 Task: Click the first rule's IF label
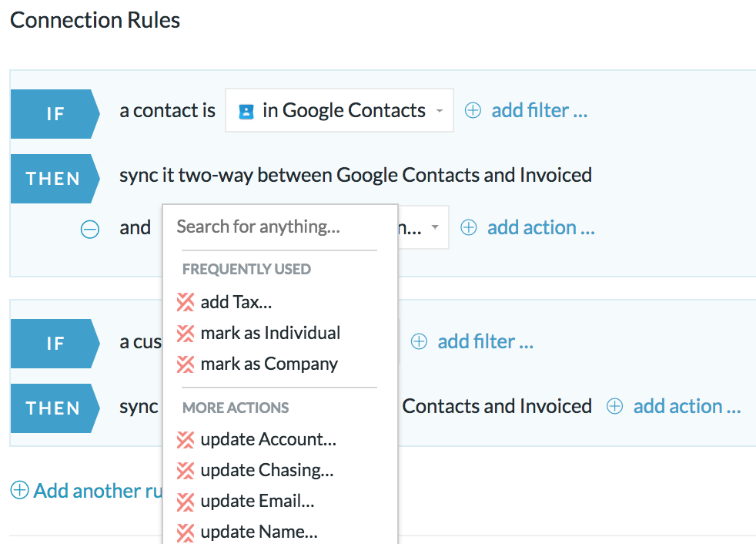pyautogui.click(x=55, y=114)
